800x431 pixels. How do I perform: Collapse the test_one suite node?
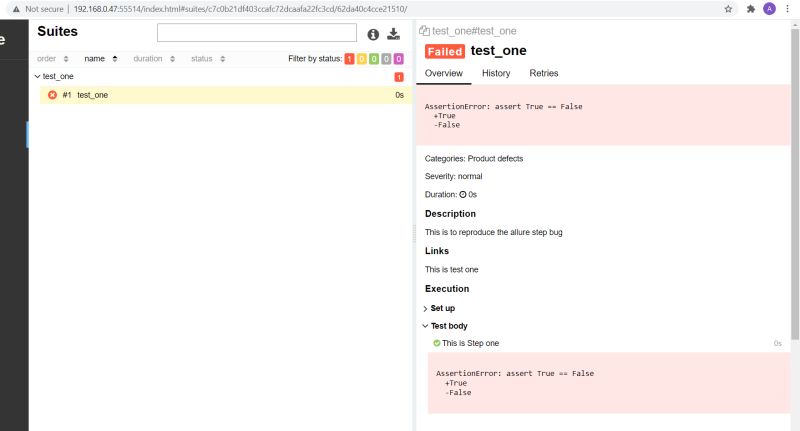click(37, 76)
